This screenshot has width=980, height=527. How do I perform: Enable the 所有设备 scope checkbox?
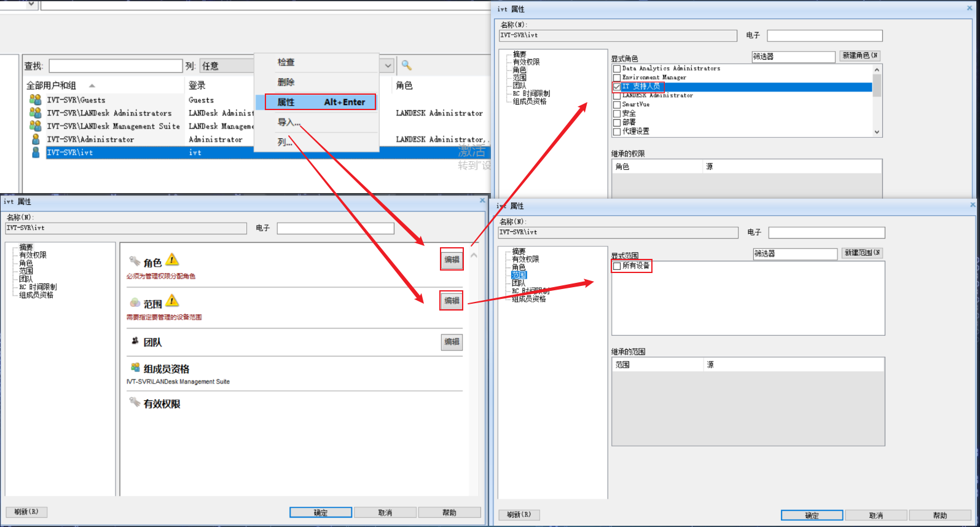pyautogui.click(x=617, y=266)
